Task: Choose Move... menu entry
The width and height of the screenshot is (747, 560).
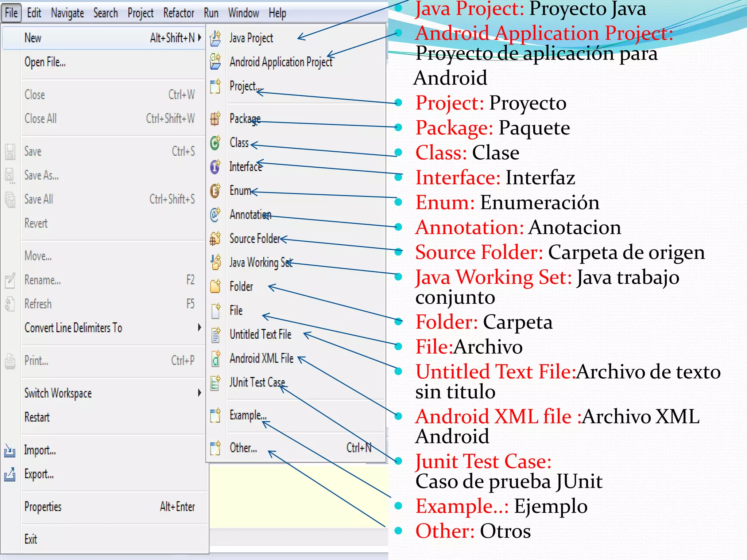Action: click(104, 256)
